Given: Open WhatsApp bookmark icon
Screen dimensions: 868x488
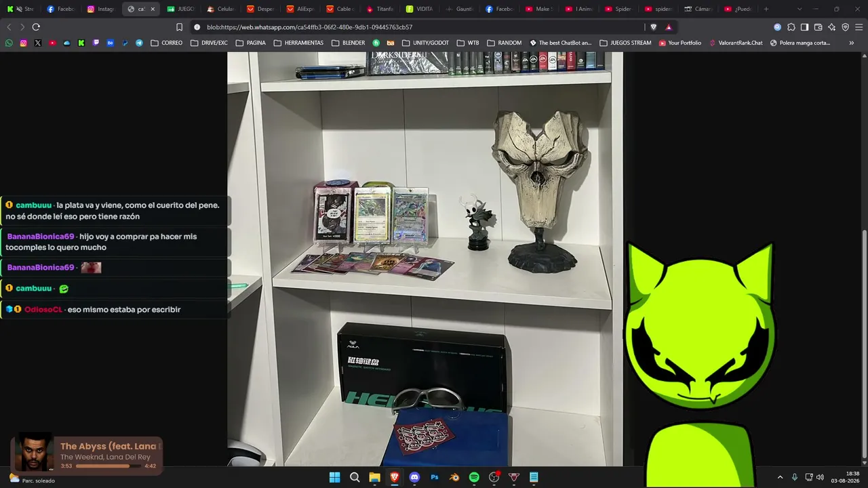Looking at the screenshot, I should click(9, 43).
